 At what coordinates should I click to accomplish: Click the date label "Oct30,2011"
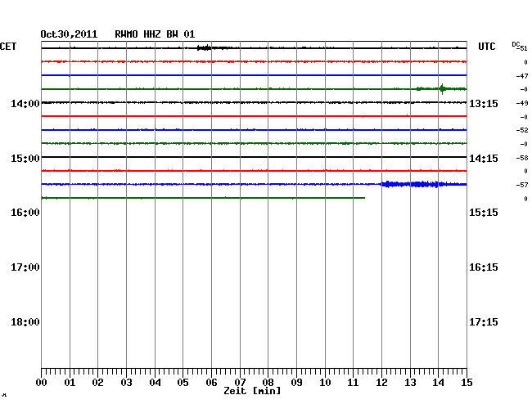(x=69, y=34)
